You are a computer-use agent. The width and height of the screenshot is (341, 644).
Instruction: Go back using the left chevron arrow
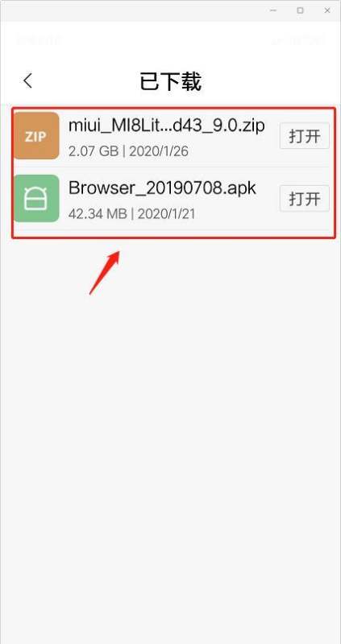[x=27, y=81]
